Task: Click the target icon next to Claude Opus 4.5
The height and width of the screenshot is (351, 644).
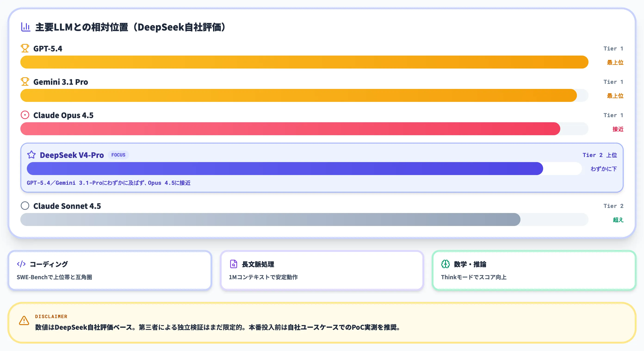Action: tap(25, 115)
